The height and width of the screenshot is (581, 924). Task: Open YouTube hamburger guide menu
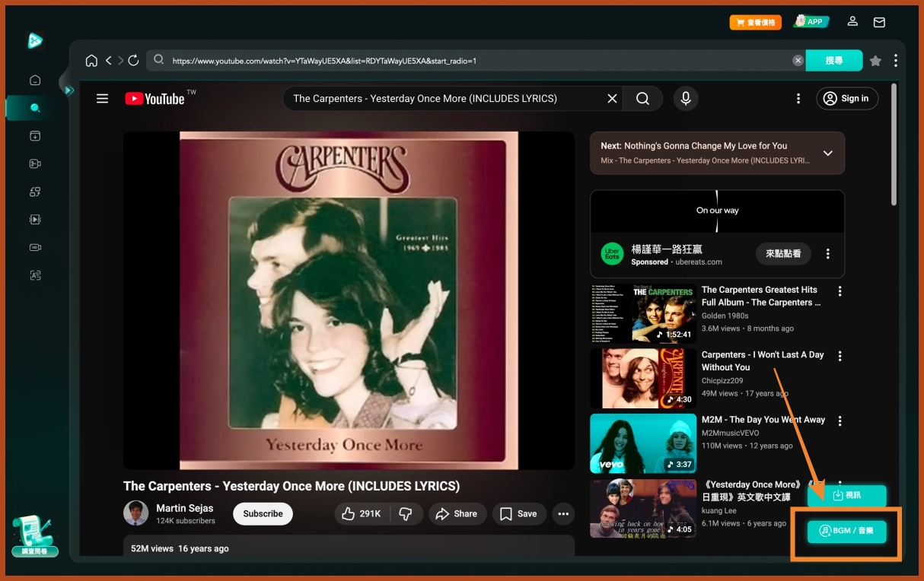tap(102, 98)
